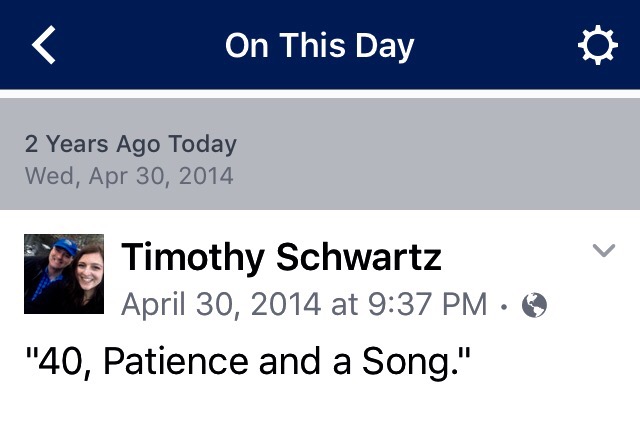The image size is (640, 429).
Task: Select the "On This Day" title
Action: [x=319, y=46]
